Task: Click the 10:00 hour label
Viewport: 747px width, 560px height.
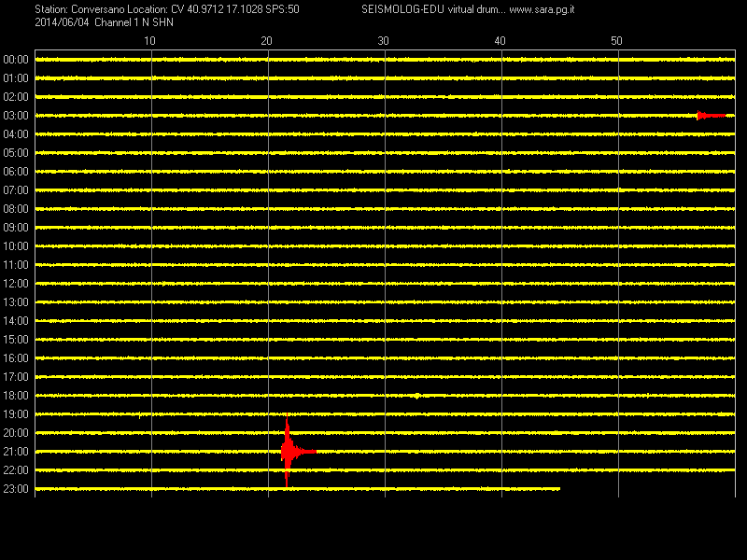Action: tap(16, 246)
